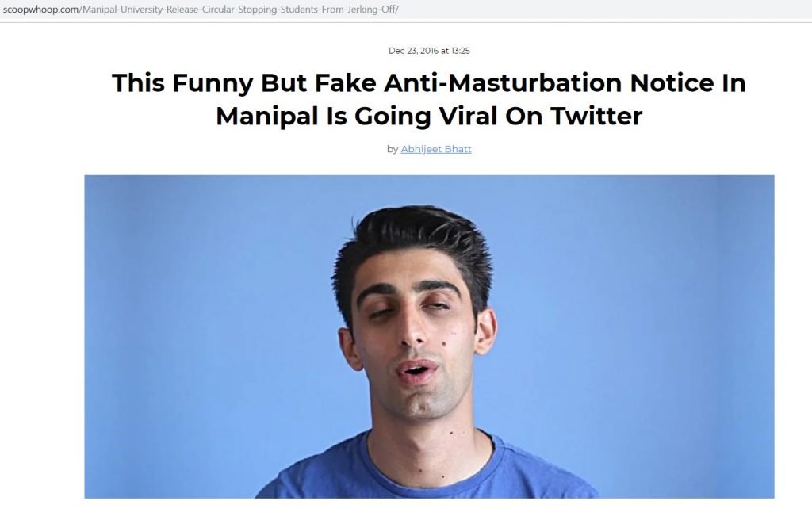This screenshot has height=520, width=812.
Task: Click the man's face in the image
Action: [x=422, y=337]
